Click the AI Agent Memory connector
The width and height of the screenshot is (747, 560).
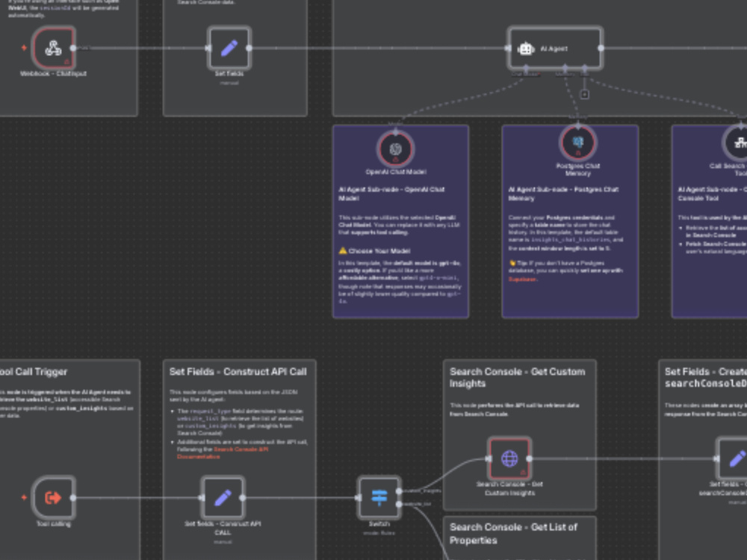coord(565,69)
